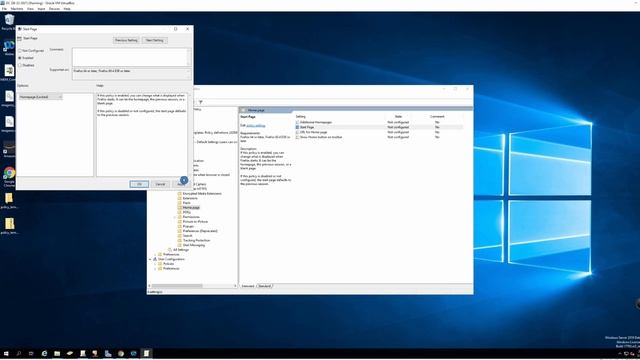The image size is (640, 360).
Task: Select the Not Configured radio button
Action: click(x=20, y=51)
